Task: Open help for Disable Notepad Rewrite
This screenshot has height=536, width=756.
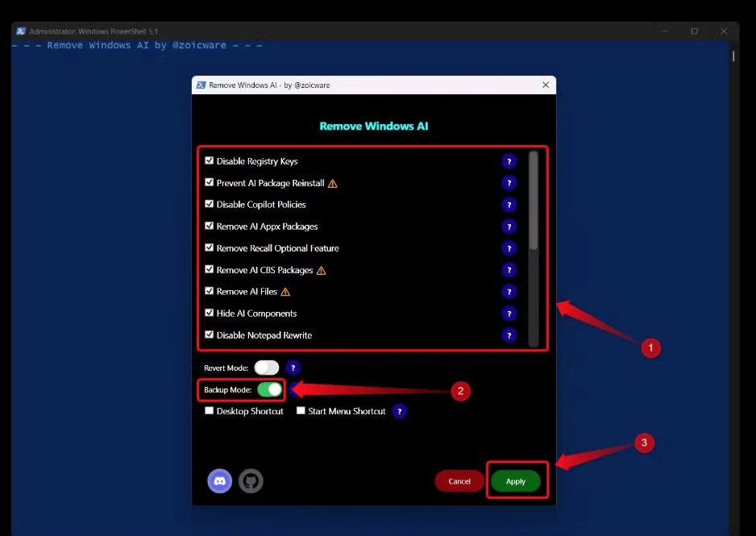Action: [x=509, y=335]
